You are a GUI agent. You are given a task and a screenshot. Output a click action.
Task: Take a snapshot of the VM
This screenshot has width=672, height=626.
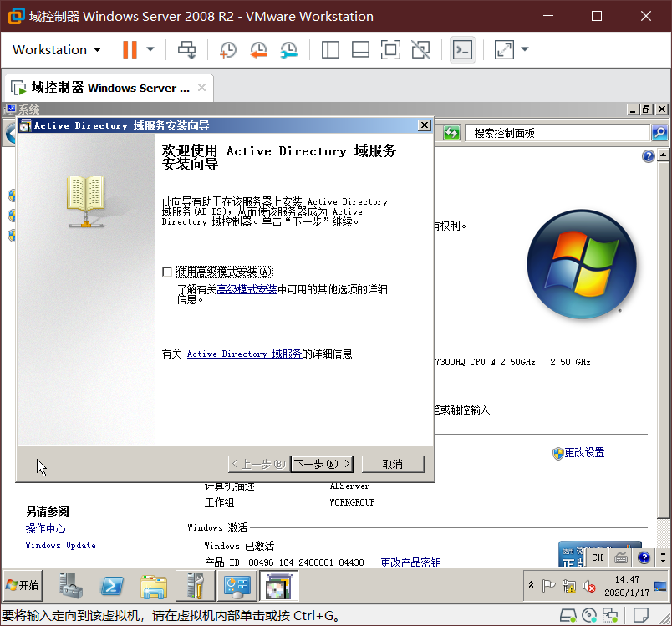[228, 49]
